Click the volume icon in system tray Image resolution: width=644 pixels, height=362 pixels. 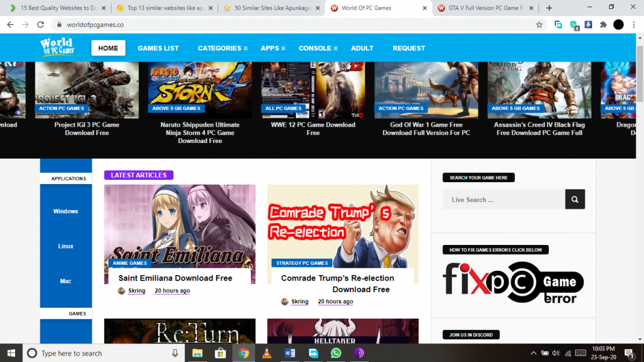point(555,353)
